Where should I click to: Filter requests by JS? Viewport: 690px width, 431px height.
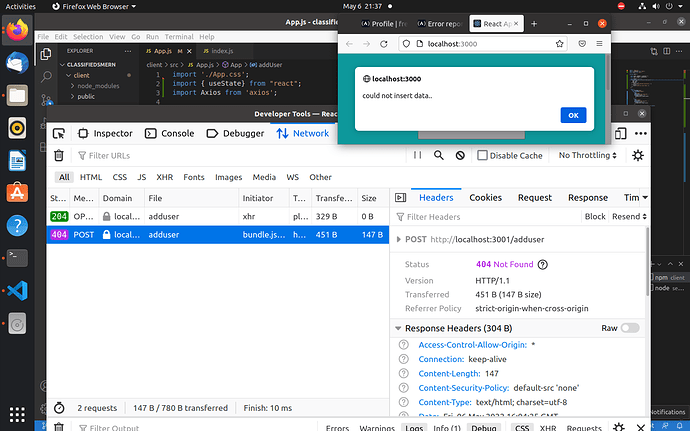point(141,177)
